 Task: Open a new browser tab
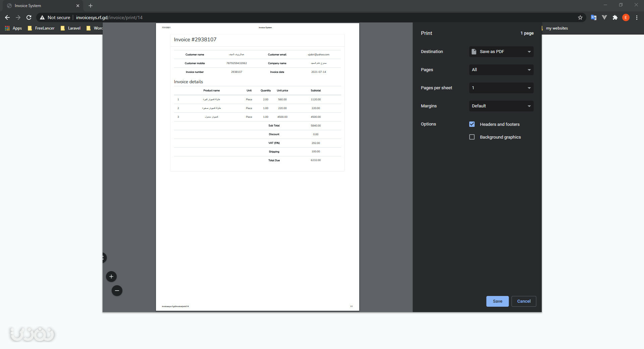(x=91, y=6)
